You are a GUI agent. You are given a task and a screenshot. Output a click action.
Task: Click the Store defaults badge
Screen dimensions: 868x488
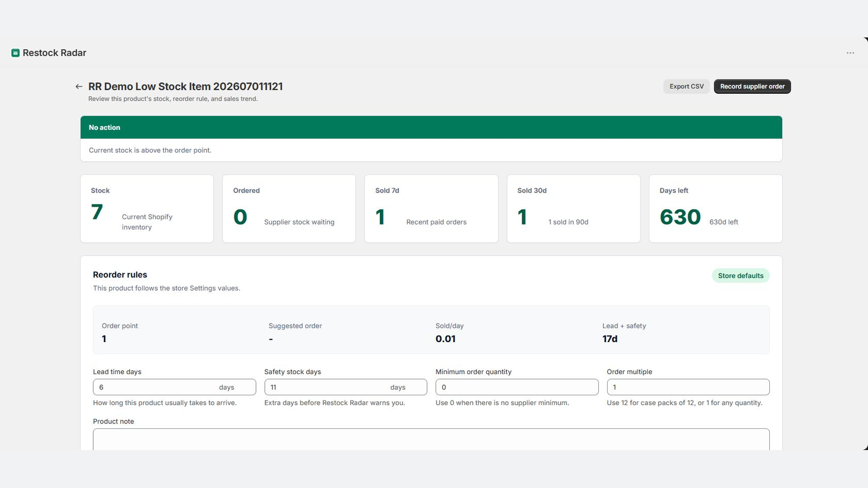click(x=741, y=275)
